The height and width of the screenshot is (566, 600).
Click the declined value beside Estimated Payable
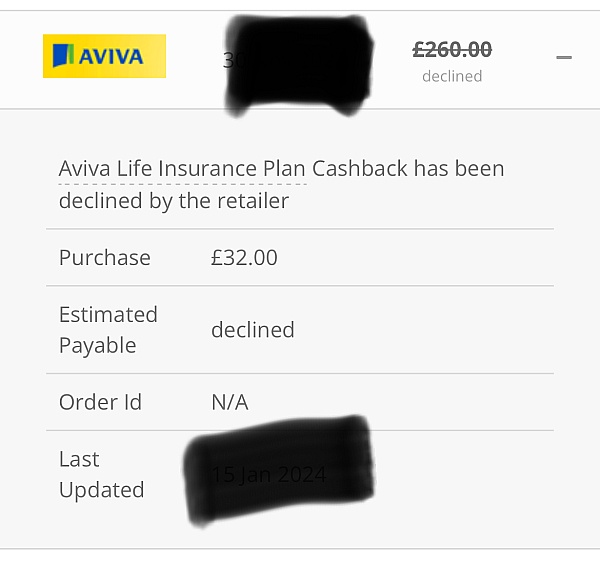pyautogui.click(x=253, y=329)
